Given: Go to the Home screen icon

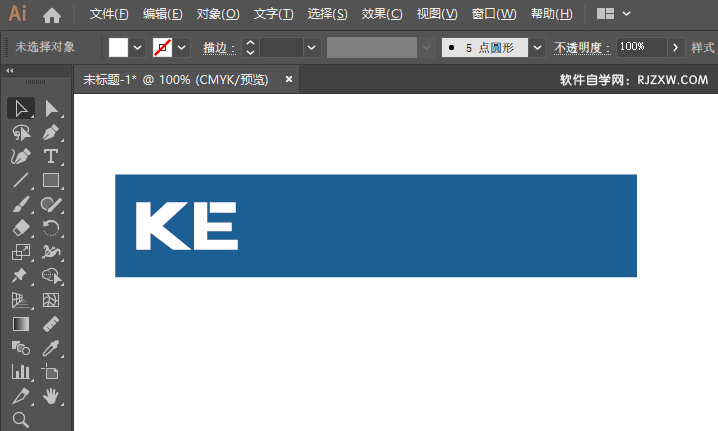Looking at the screenshot, I should pos(52,15).
